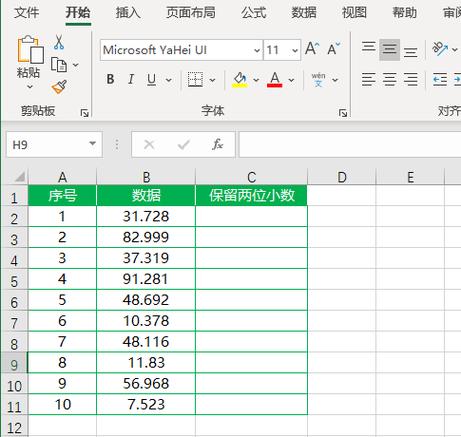Open the Name Box dropdown

click(x=93, y=144)
